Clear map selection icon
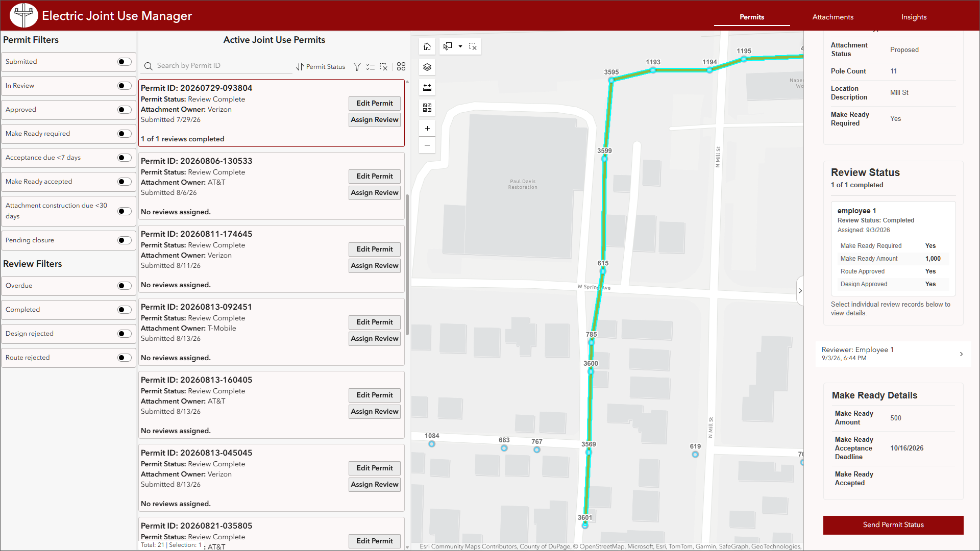 [x=473, y=46]
